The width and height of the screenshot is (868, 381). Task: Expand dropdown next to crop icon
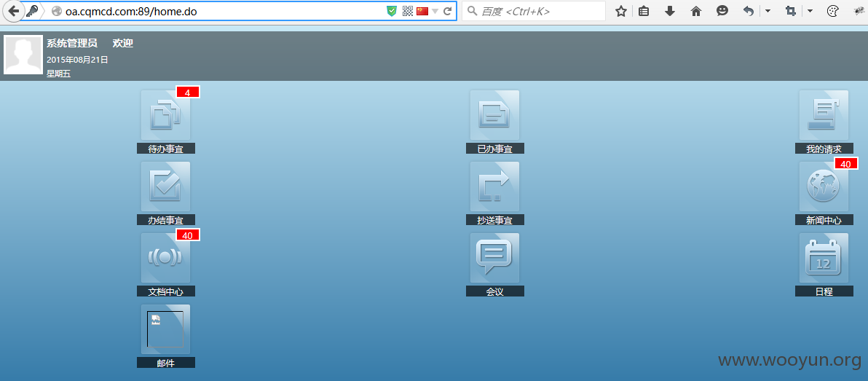click(810, 11)
